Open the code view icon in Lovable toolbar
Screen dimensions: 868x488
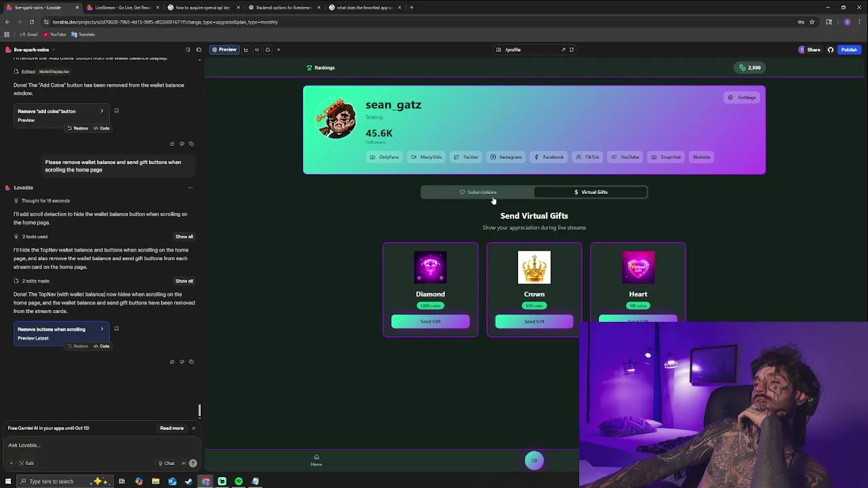[x=257, y=49]
